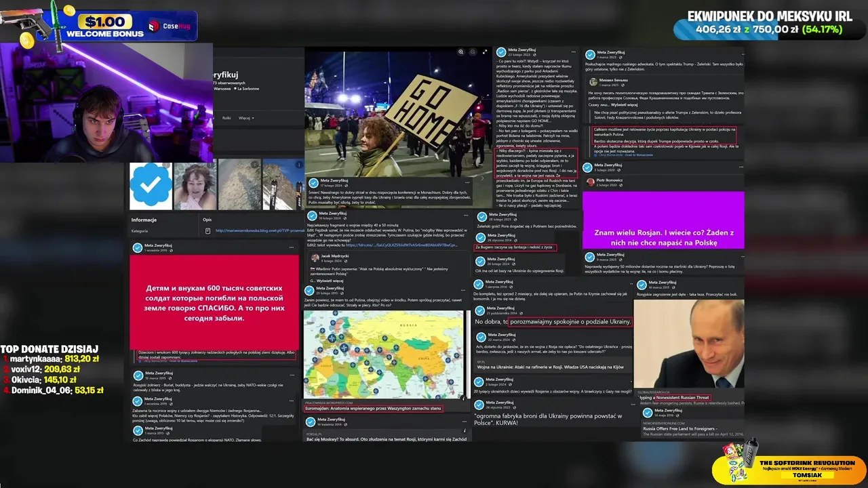Open the skis on mountain photo thumbnail

283,185
